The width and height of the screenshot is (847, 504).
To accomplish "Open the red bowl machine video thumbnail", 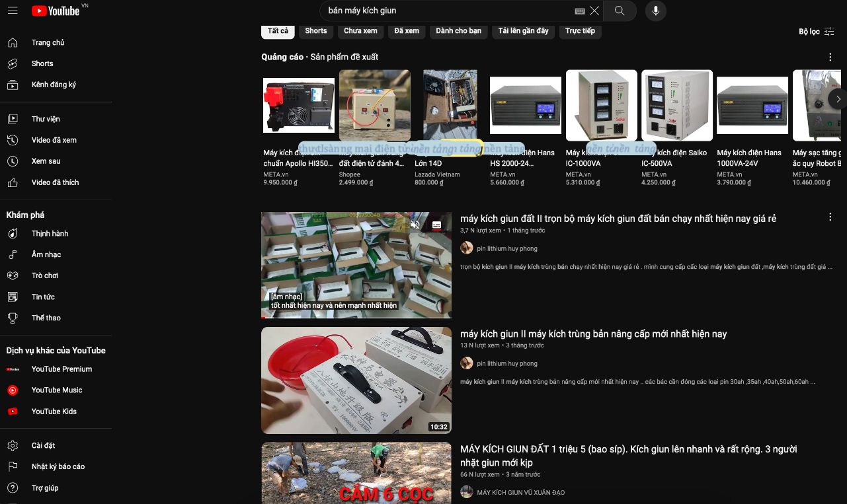I will pos(356,380).
